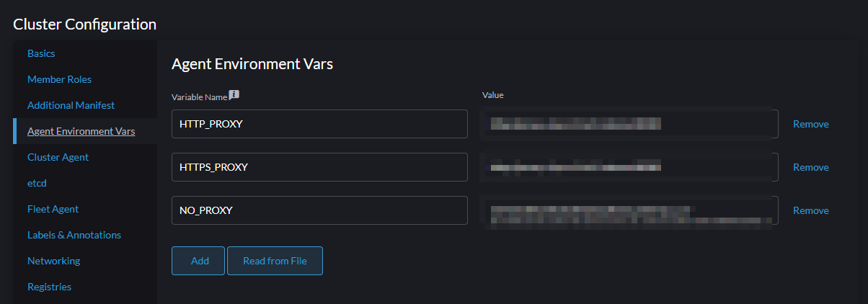Viewport: 868px width, 304px height.
Task: Select Agent Environment Vars tab
Action: coord(81,131)
